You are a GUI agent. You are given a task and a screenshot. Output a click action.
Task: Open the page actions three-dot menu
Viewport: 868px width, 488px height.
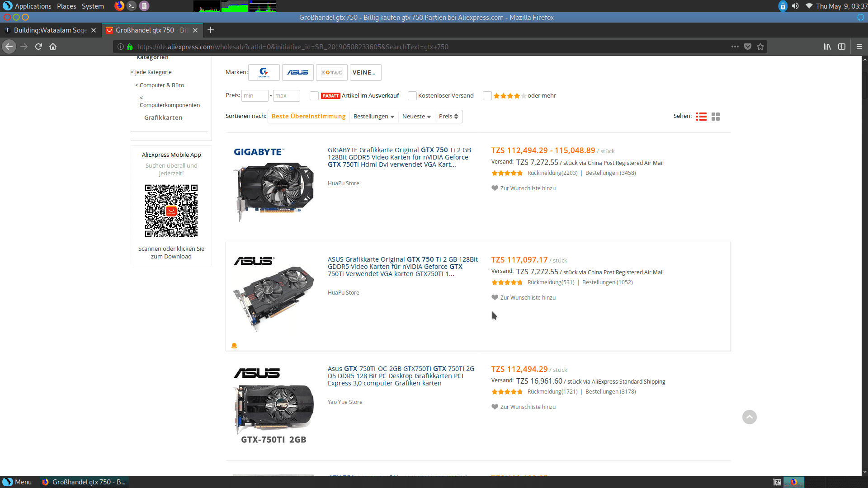tap(735, 47)
